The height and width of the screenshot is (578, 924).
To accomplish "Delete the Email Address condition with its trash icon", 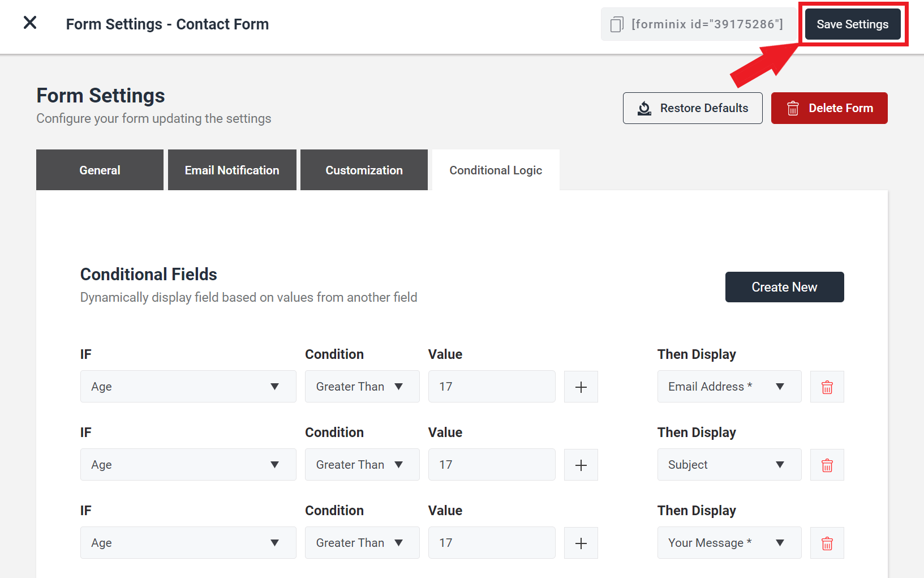I will pyautogui.click(x=827, y=387).
